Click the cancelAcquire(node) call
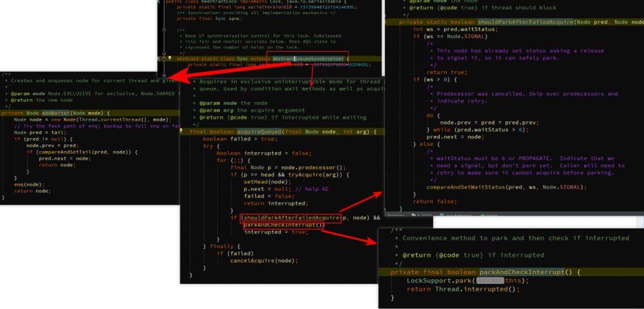The width and height of the screenshot is (644, 309). [263, 261]
